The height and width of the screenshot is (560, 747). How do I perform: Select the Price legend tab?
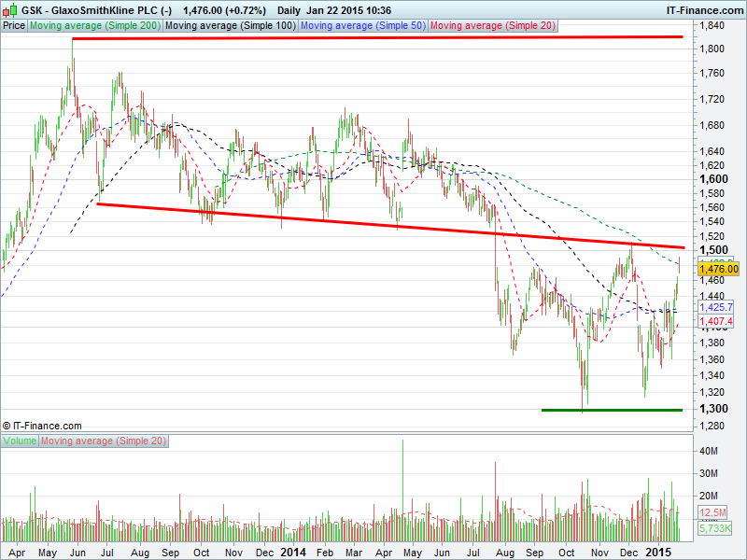click(x=14, y=26)
